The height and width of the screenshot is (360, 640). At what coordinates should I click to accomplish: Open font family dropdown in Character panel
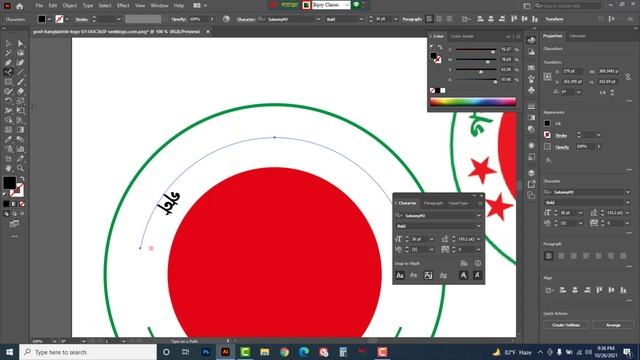click(478, 216)
